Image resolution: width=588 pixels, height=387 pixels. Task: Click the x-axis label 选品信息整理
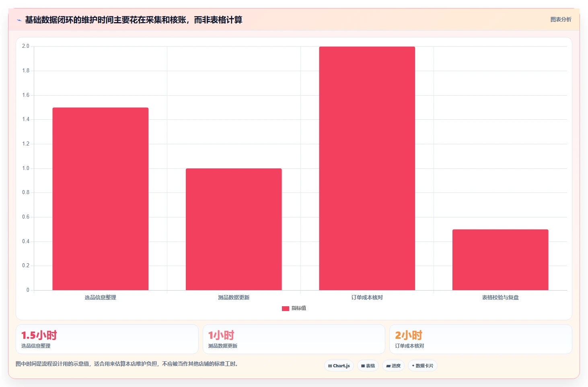pos(101,298)
